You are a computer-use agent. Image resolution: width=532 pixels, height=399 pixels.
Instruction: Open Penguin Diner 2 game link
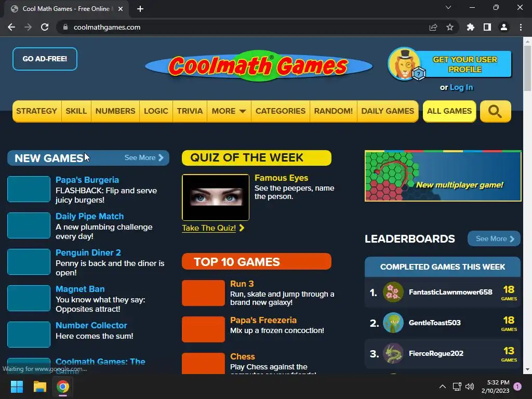click(x=88, y=252)
